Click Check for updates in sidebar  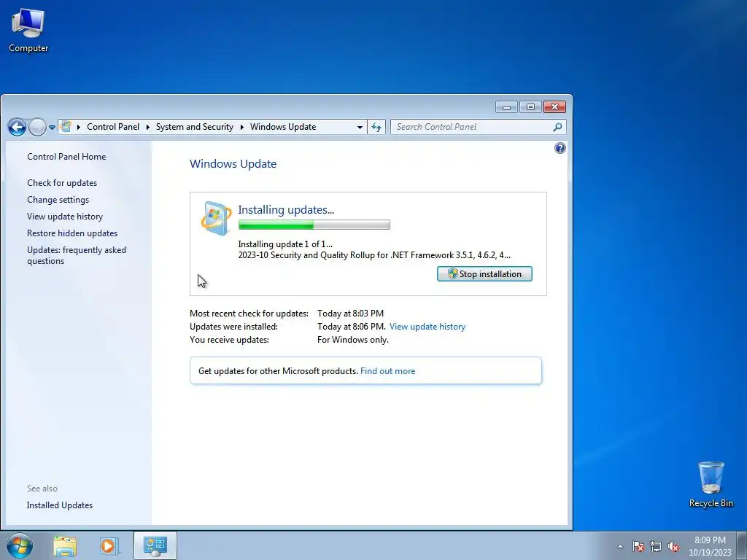click(62, 183)
